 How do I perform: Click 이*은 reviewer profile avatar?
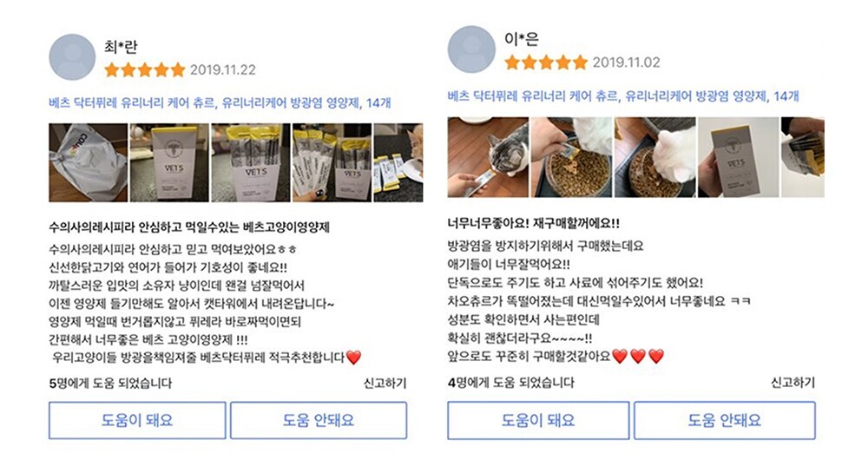point(471,49)
